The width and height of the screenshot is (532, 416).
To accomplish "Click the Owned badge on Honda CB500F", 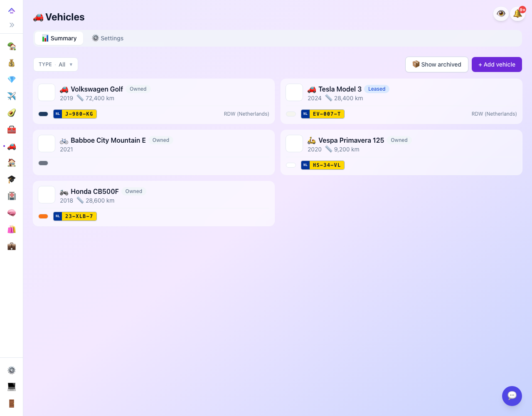I will pyautogui.click(x=134, y=191).
